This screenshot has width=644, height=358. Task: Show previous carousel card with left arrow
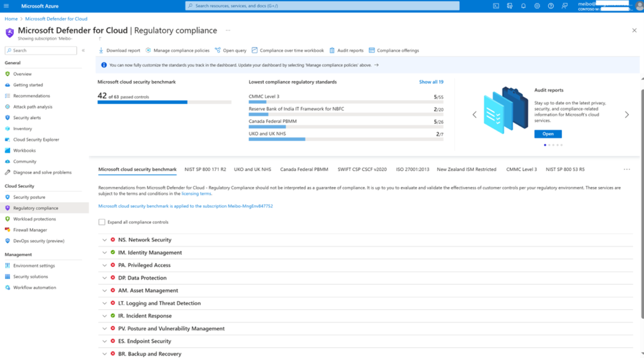475,115
